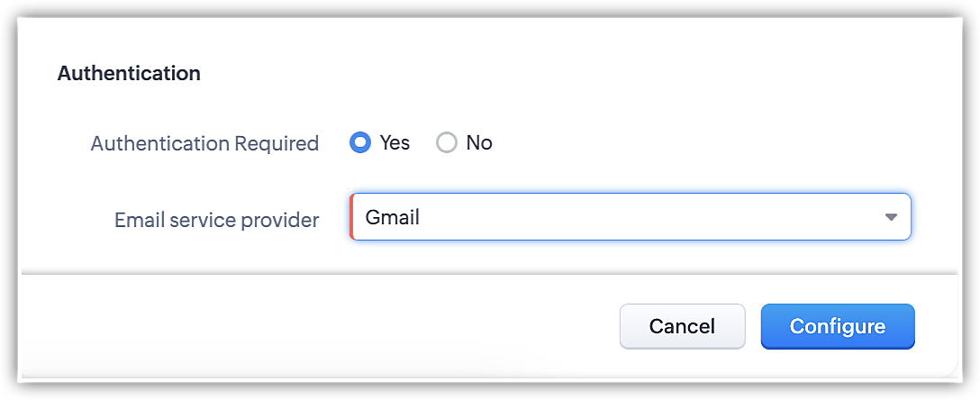Click the empty circle next to No
This screenshot has height=400, width=980.
(x=447, y=143)
